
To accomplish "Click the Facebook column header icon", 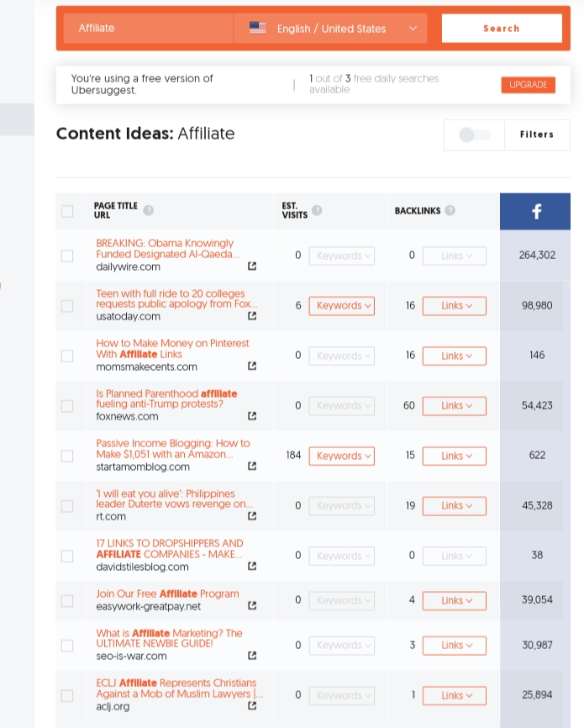I will coord(535,212).
